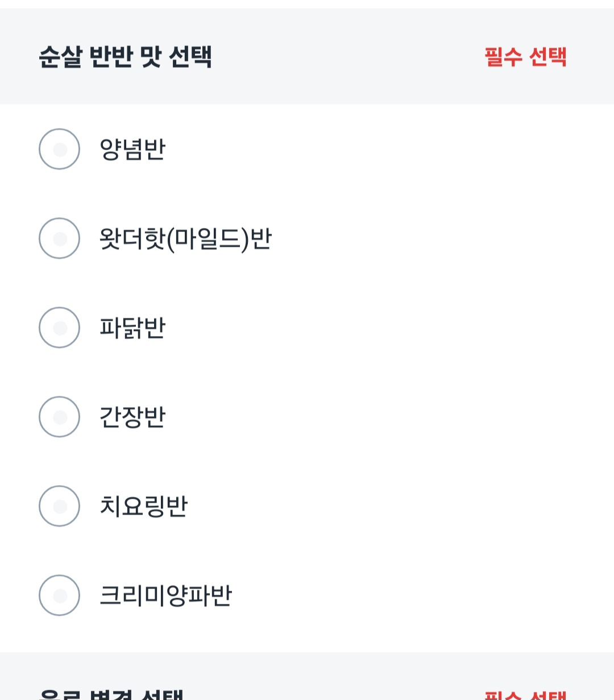Select the 파닭반 radio button
614x700 pixels.
[x=59, y=328]
